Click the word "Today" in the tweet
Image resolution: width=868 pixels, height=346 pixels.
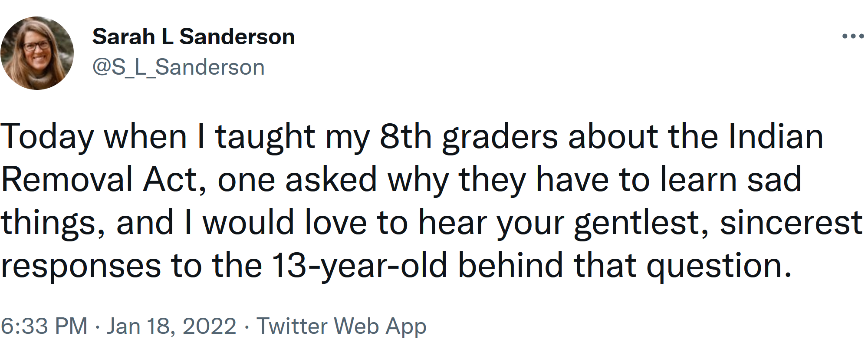coord(47,137)
